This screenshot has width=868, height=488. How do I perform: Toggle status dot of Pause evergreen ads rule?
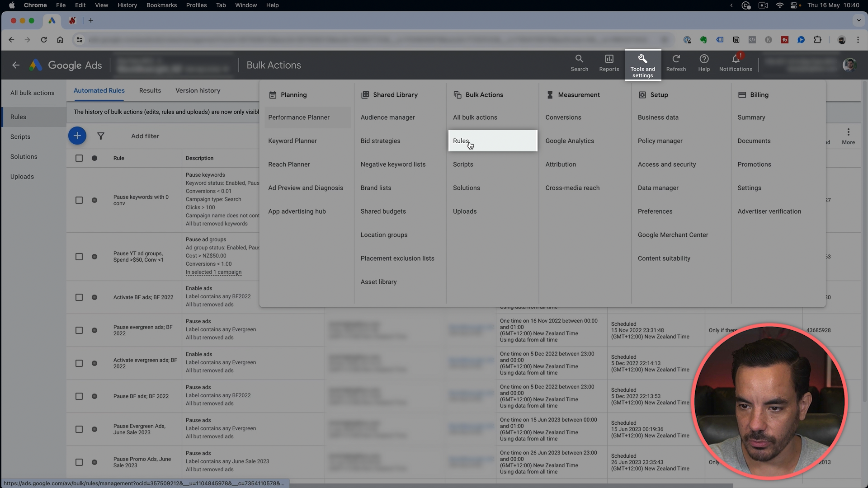pos(94,330)
